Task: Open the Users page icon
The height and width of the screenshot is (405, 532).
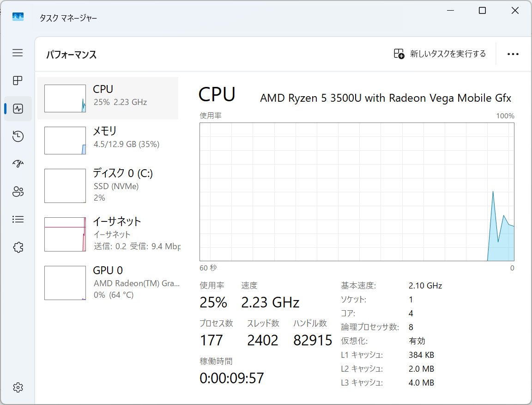Action: click(18, 192)
